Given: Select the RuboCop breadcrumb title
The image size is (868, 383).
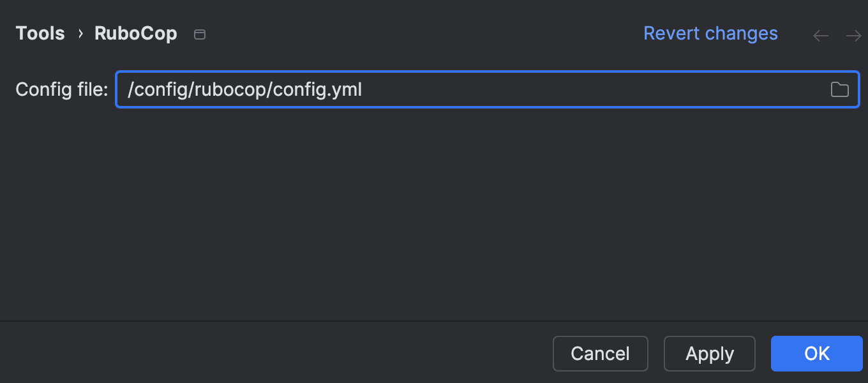Looking at the screenshot, I should point(136,33).
